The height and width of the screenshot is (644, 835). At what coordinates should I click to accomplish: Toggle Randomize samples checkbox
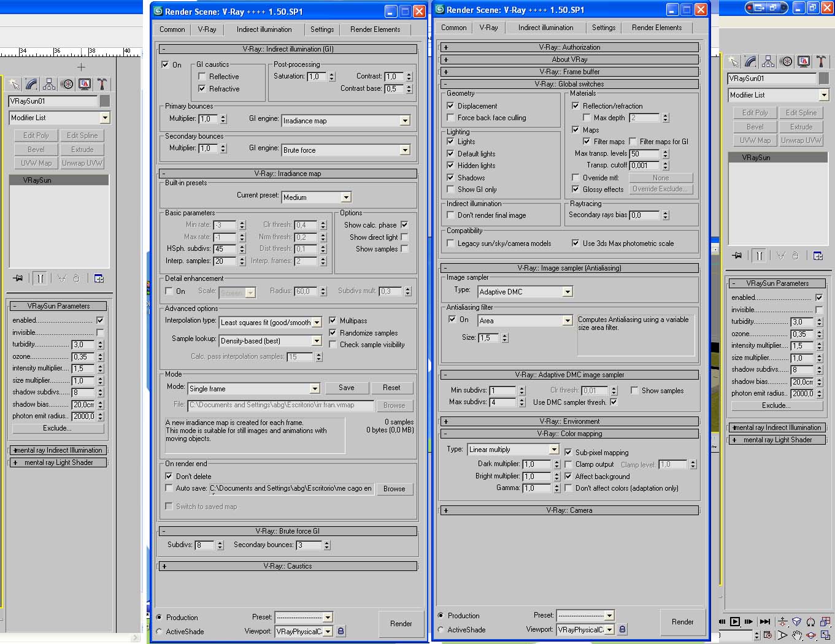[x=333, y=332]
